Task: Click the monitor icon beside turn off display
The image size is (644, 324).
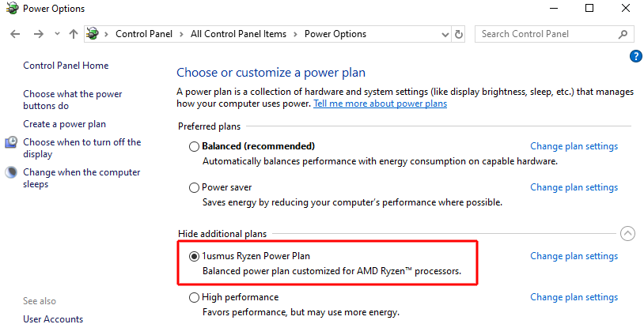Action: pos(11,142)
